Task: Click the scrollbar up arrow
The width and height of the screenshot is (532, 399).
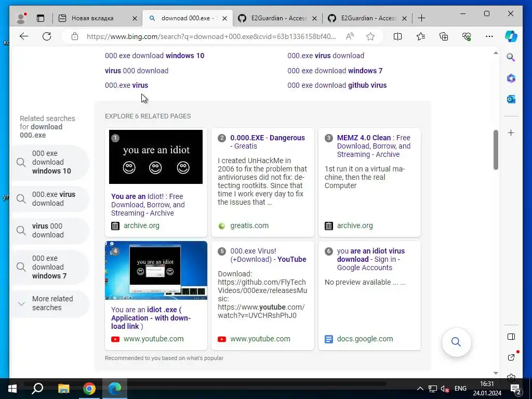Action: (496, 53)
